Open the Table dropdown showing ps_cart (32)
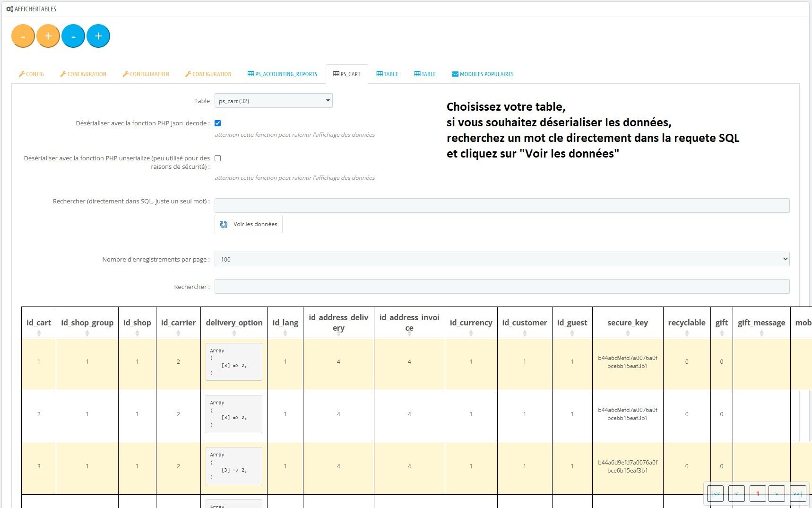Image resolution: width=812 pixels, height=508 pixels. [x=274, y=101]
